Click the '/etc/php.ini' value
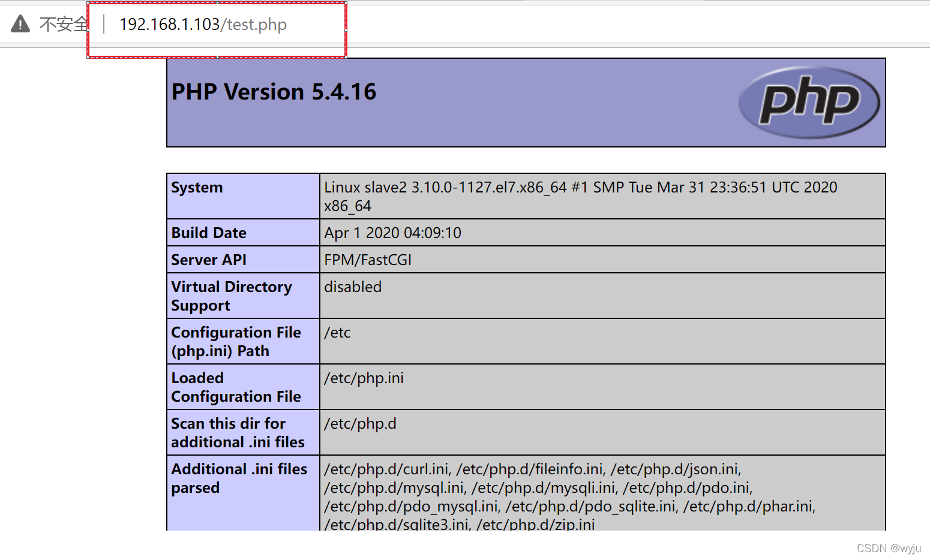 click(x=364, y=378)
